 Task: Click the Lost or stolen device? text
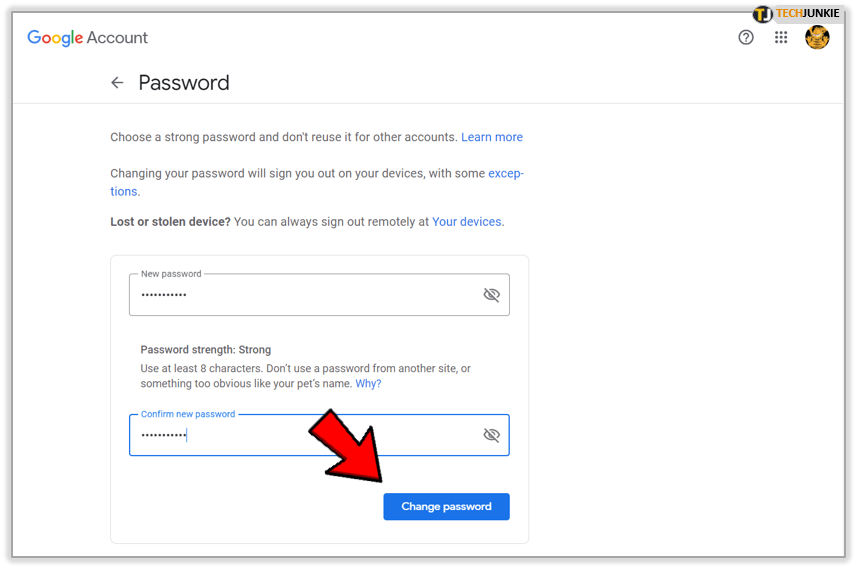(170, 221)
